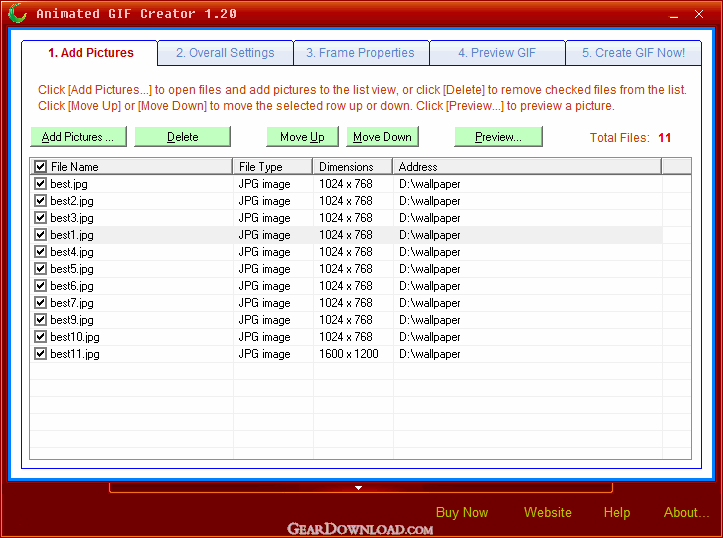This screenshot has width=723, height=538.
Task: Uncheck the best2.jpg checkbox
Action: tap(41, 201)
